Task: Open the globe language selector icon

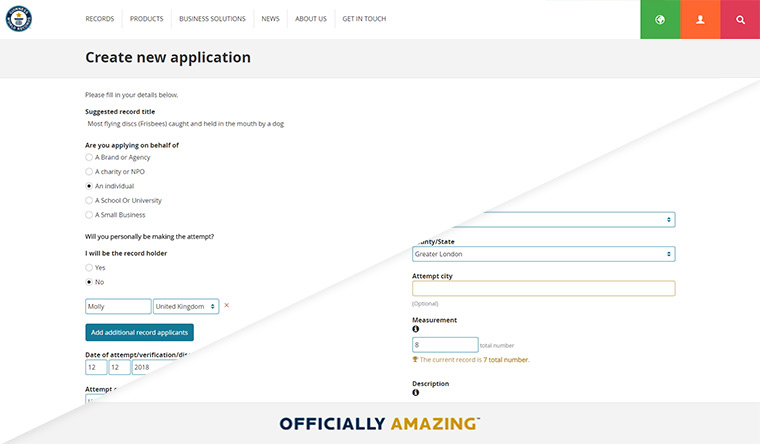Action: (x=660, y=19)
